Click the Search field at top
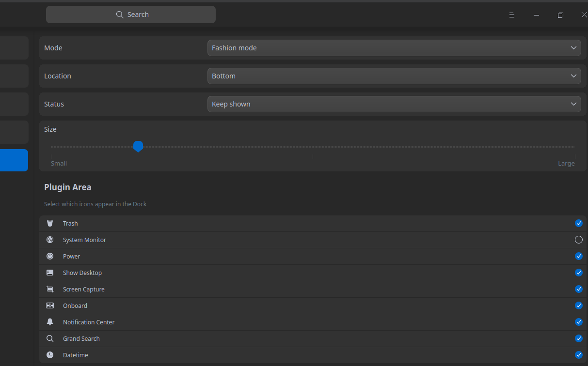The image size is (588, 366). click(131, 15)
